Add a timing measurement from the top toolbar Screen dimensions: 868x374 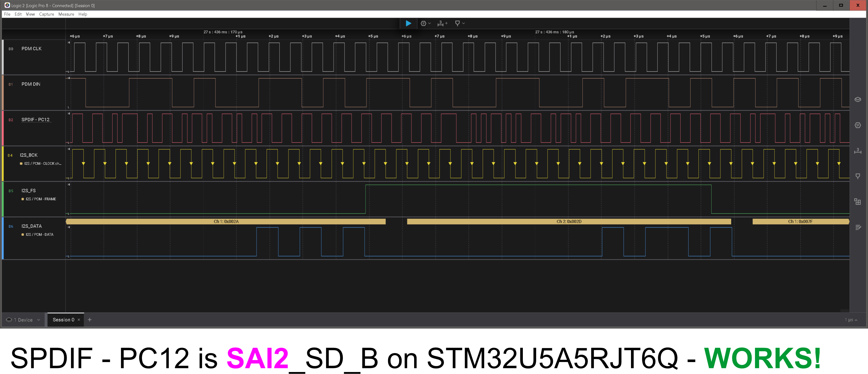(x=442, y=23)
